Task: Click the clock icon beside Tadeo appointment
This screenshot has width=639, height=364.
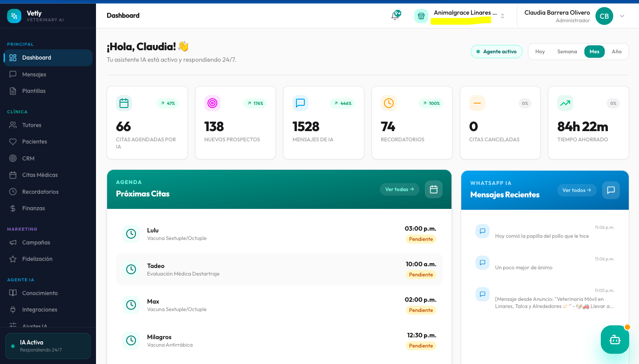Action: pos(131,269)
